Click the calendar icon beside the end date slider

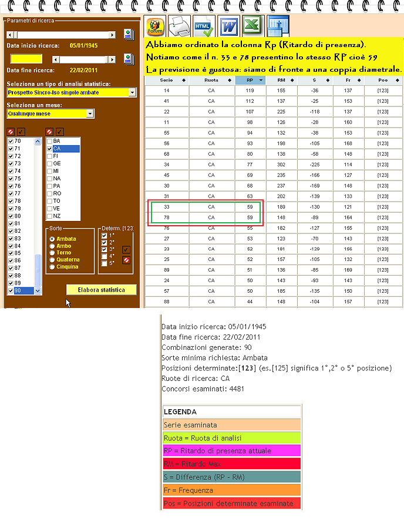click(129, 59)
